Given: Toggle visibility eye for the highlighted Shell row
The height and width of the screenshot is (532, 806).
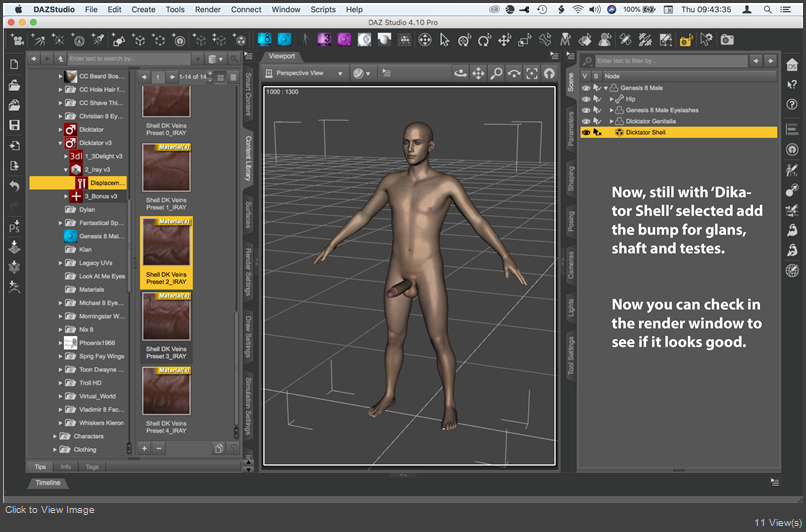Looking at the screenshot, I should (585, 133).
